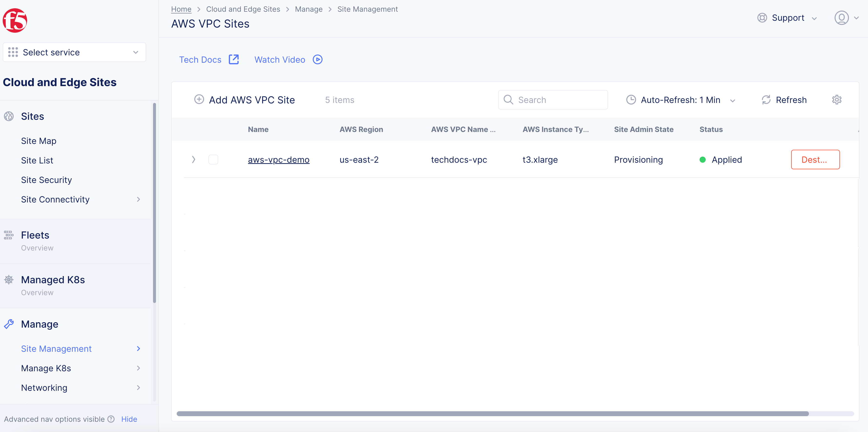Screen dimensions: 868x432
Task: Sort by AWS Region column header
Action: coord(361,129)
